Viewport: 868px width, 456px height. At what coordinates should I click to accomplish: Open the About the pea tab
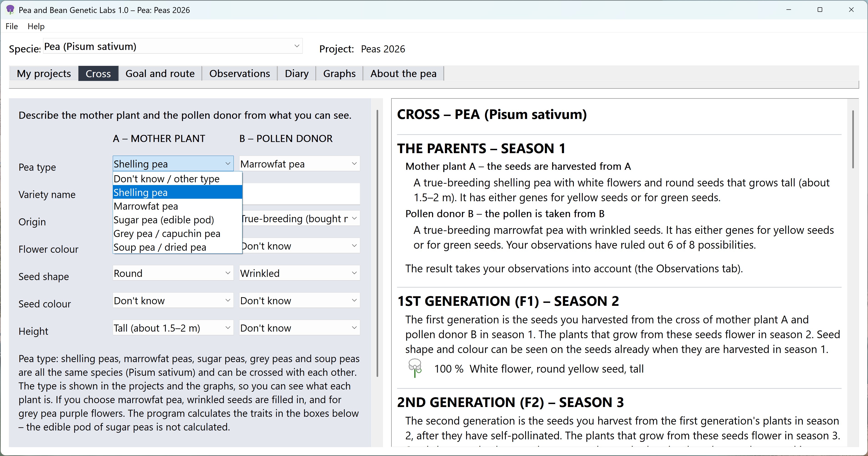403,73
